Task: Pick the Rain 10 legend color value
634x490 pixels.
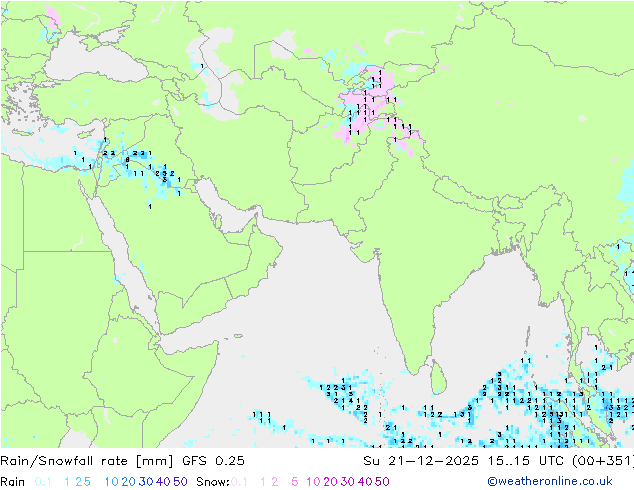Action: click(112, 482)
